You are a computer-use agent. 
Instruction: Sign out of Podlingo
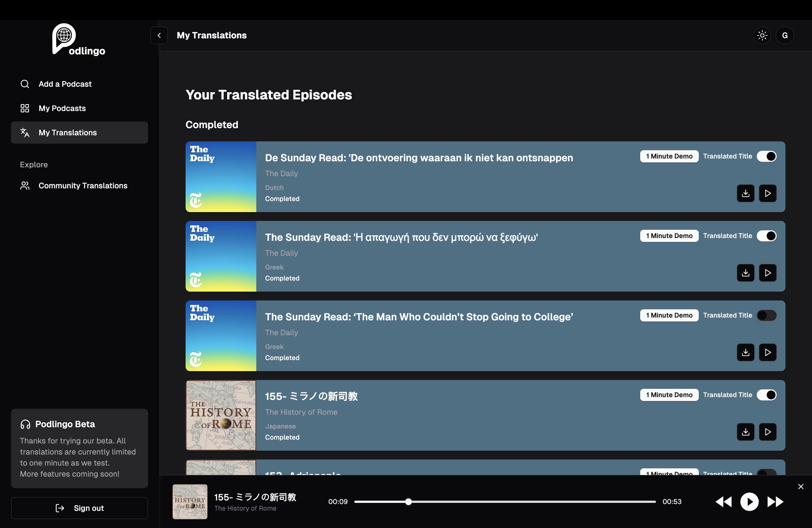[79, 508]
